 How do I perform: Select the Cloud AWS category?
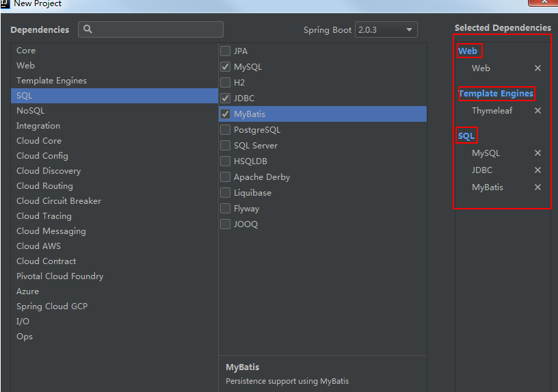click(x=114, y=246)
